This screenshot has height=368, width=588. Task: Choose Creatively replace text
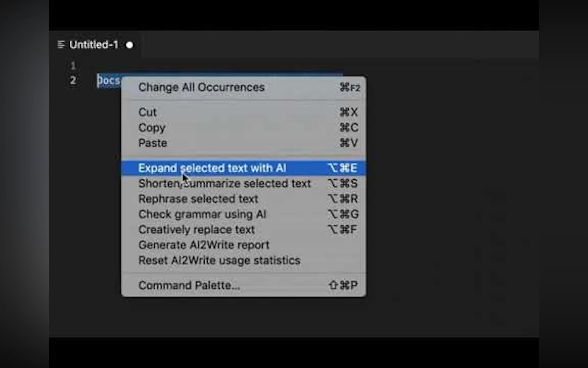click(x=196, y=229)
